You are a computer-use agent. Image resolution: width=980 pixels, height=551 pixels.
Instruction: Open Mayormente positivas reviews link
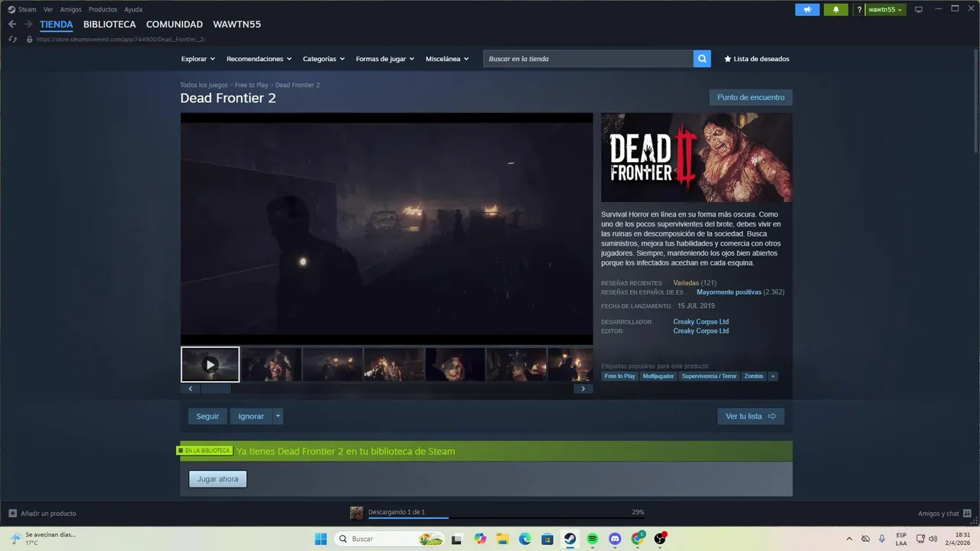(729, 292)
